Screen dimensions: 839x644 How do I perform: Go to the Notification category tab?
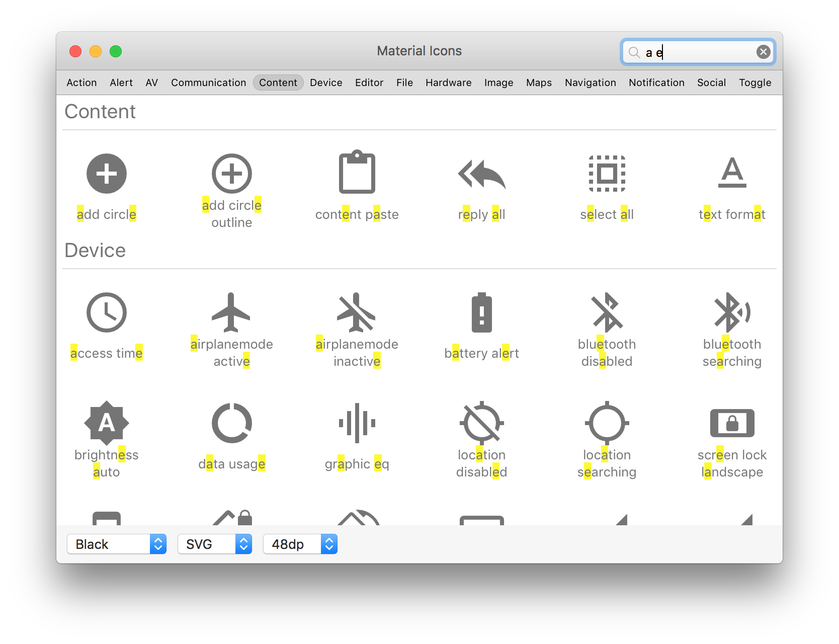pos(656,83)
